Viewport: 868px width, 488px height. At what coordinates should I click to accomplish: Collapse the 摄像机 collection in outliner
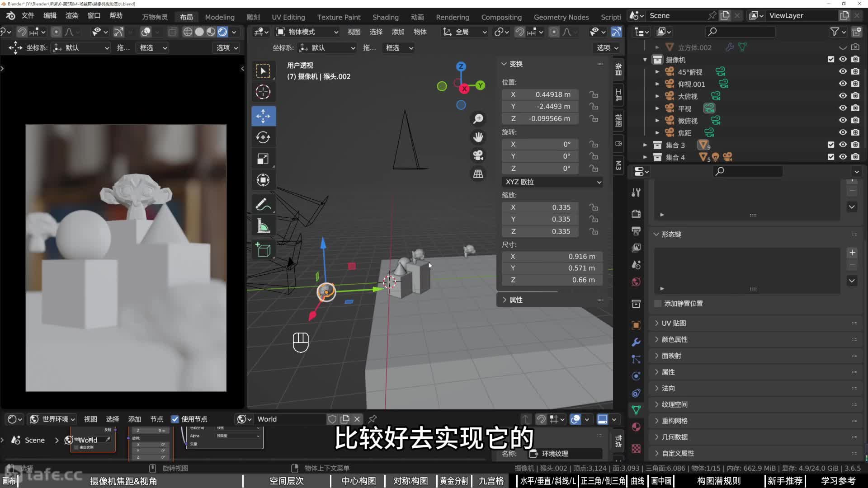[645, 60]
